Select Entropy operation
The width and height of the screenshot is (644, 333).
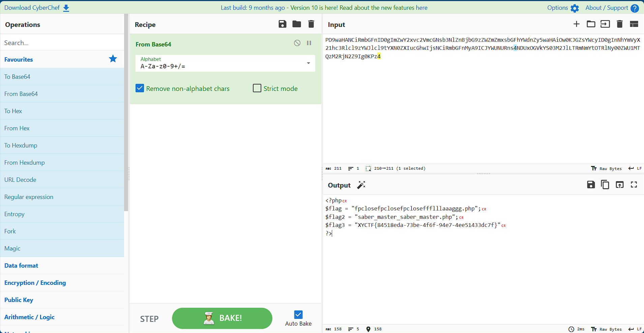tap(62, 214)
